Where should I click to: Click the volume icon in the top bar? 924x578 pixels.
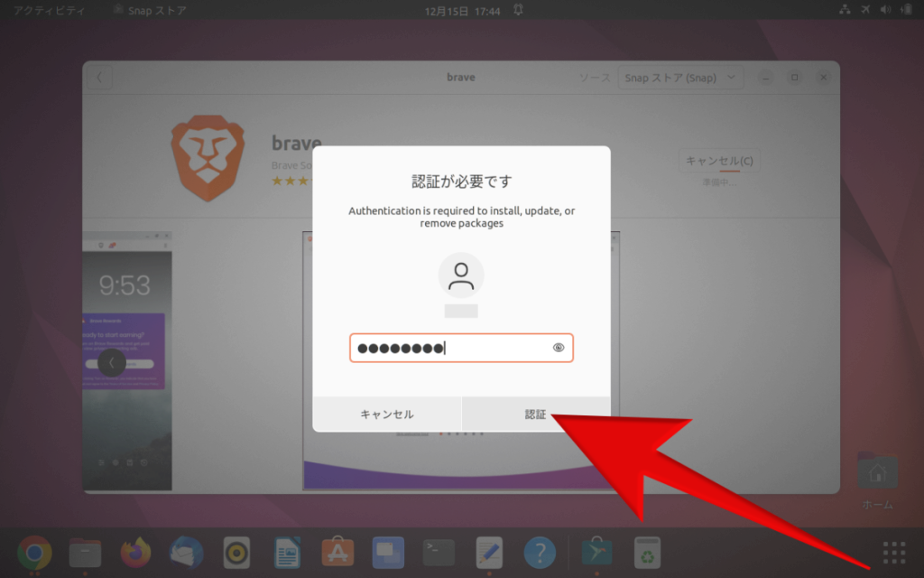pos(885,9)
